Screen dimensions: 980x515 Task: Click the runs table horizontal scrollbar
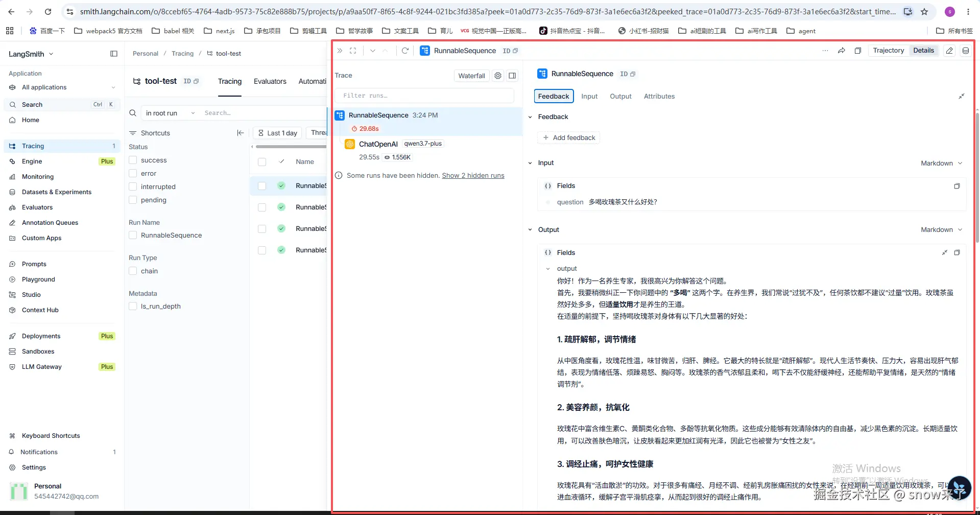[291, 147]
